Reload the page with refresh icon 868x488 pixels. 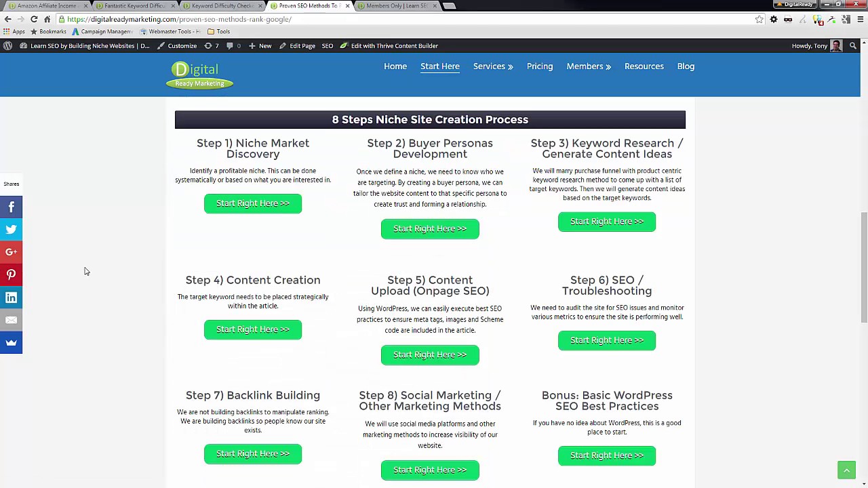click(x=34, y=19)
